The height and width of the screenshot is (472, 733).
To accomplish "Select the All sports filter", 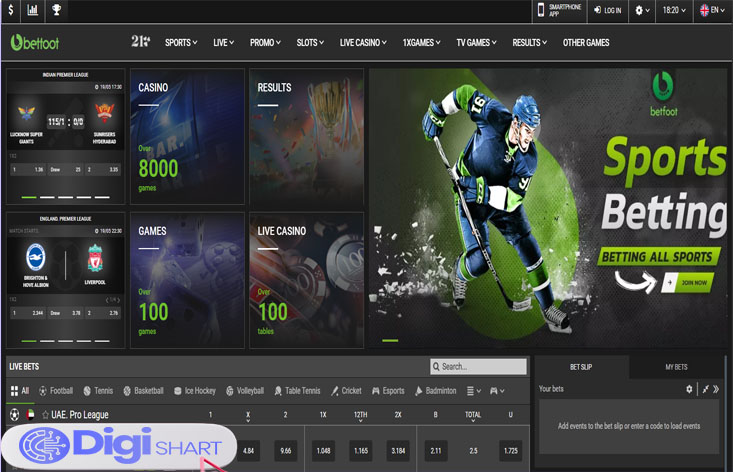I will point(20,391).
